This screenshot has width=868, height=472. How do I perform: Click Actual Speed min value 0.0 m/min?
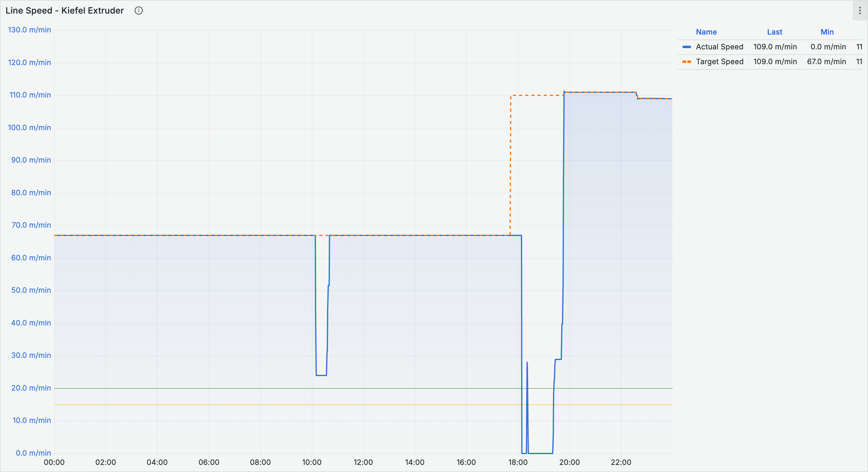coord(828,47)
